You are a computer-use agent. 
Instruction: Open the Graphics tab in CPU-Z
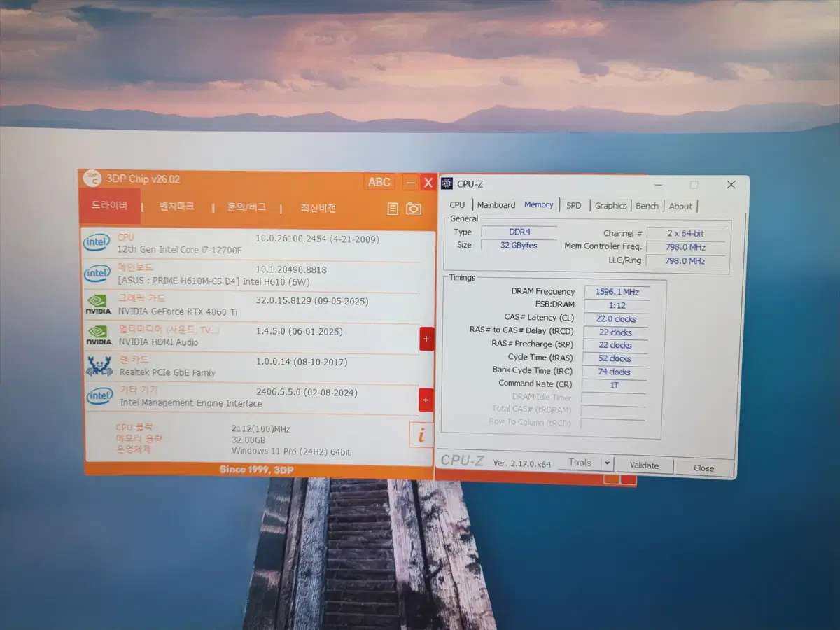[611, 206]
